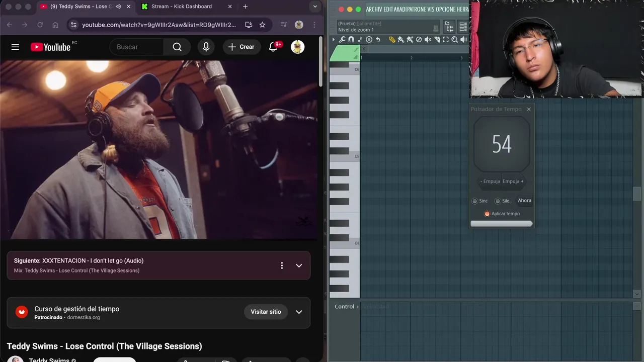
Task: Open the Control lane selector arrow
Action: (358, 307)
